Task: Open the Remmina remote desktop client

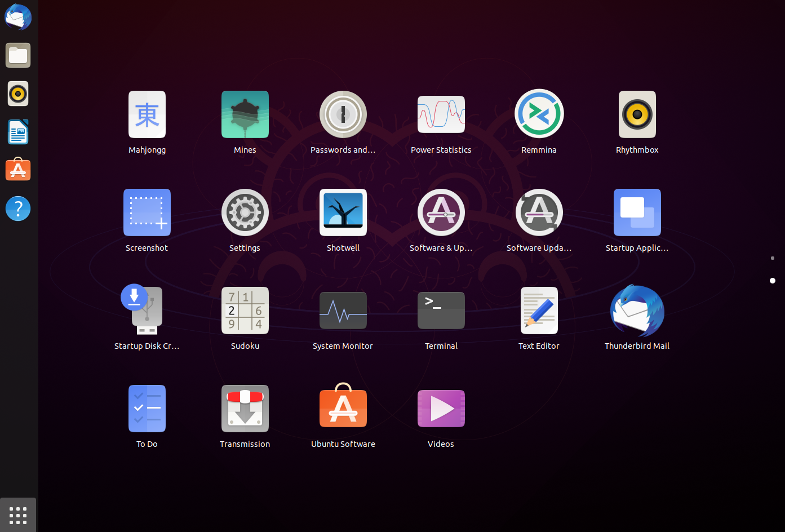Action: (539, 114)
